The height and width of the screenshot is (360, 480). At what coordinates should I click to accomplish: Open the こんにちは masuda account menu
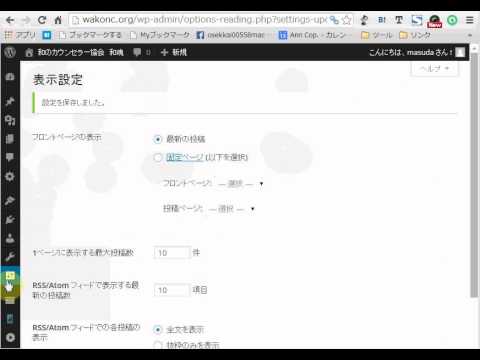point(417,52)
